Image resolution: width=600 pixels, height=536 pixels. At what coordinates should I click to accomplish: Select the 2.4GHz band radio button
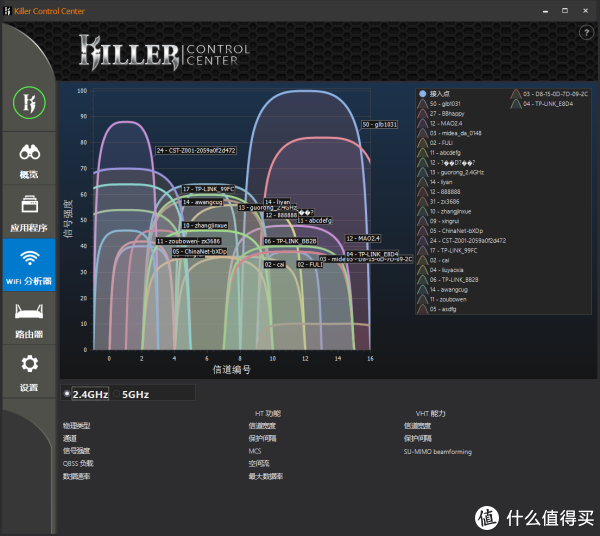tap(67, 393)
